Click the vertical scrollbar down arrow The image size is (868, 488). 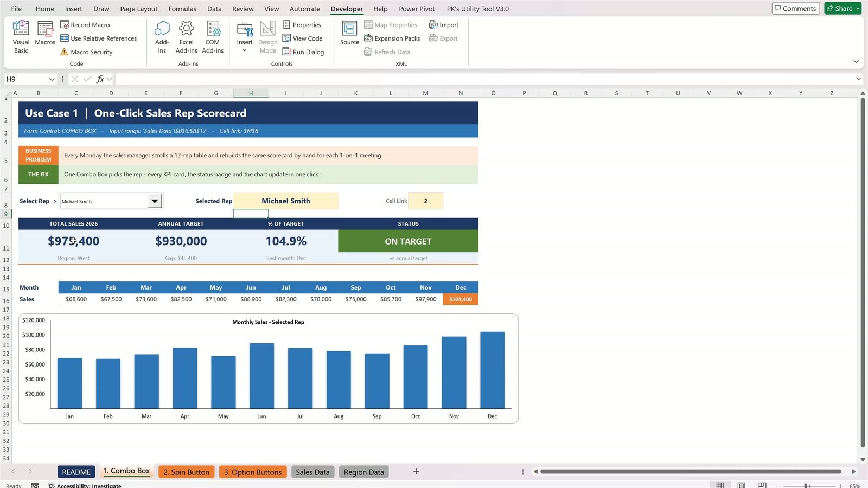tap(863, 459)
